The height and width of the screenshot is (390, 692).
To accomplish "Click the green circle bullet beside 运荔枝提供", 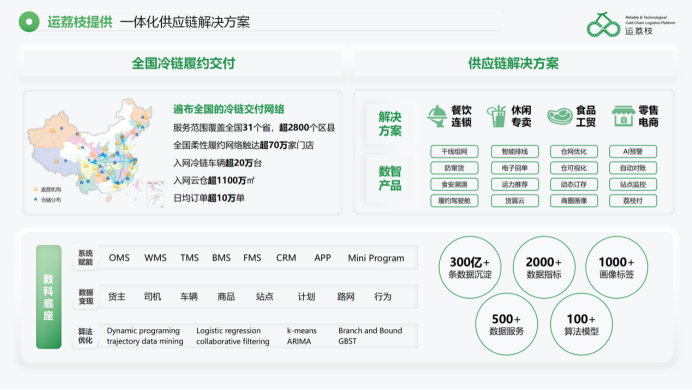I will tap(29, 22).
